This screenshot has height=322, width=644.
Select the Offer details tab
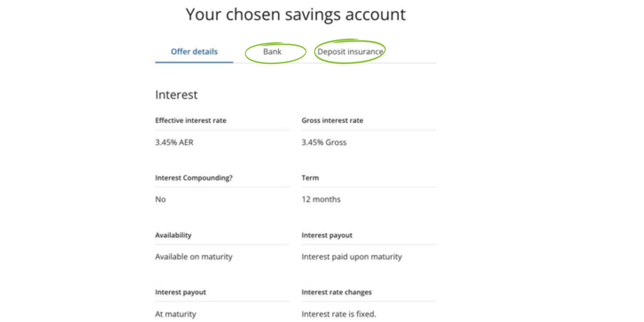click(194, 52)
